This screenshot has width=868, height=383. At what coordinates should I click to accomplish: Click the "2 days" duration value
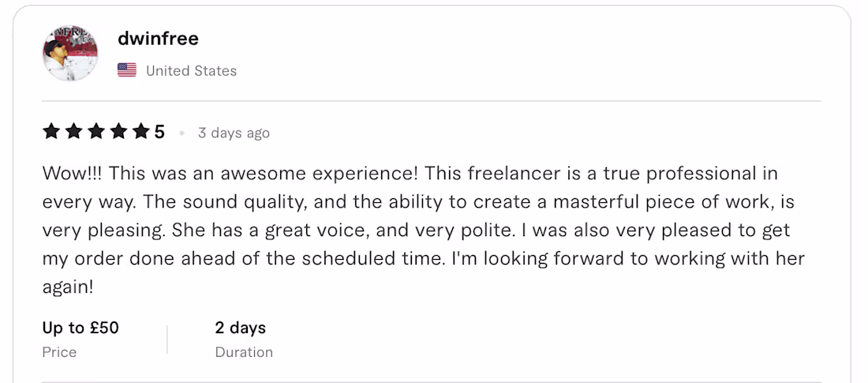click(x=240, y=328)
